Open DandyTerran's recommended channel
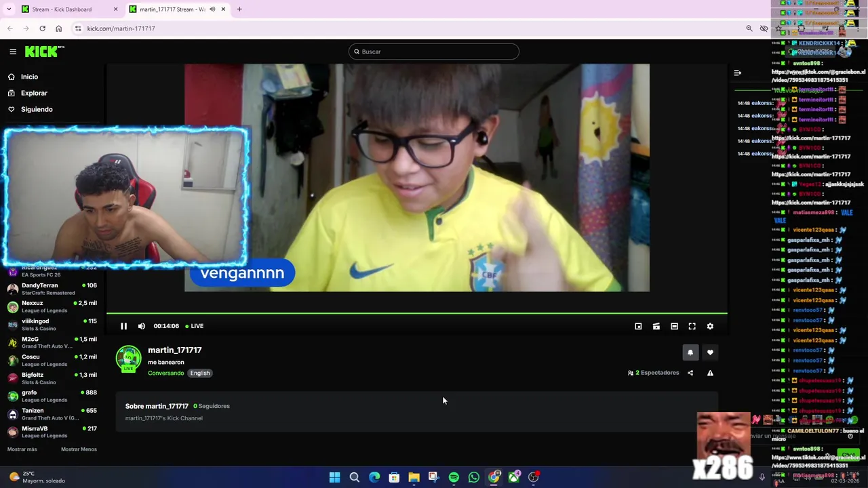The image size is (868, 488). tap(52, 289)
